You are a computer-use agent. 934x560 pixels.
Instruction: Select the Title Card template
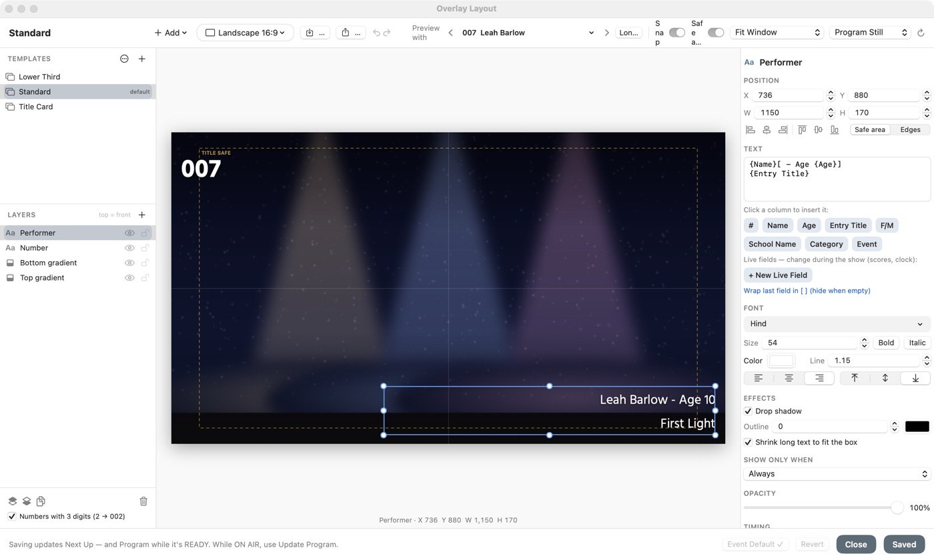click(78, 107)
